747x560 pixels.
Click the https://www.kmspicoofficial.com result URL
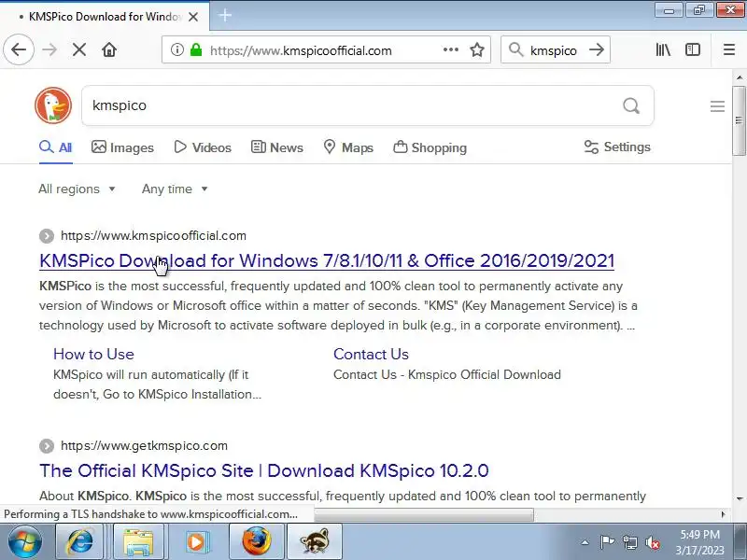tap(153, 236)
